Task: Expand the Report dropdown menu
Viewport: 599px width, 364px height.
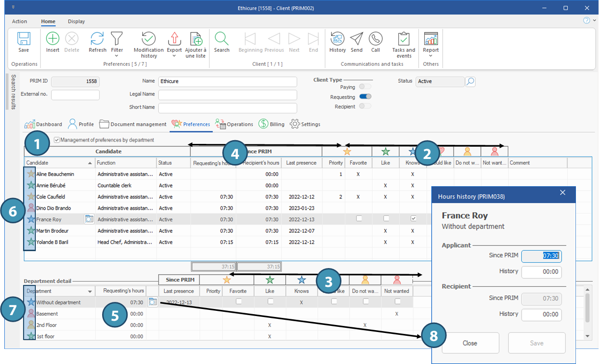Action: click(x=430, y=56)
